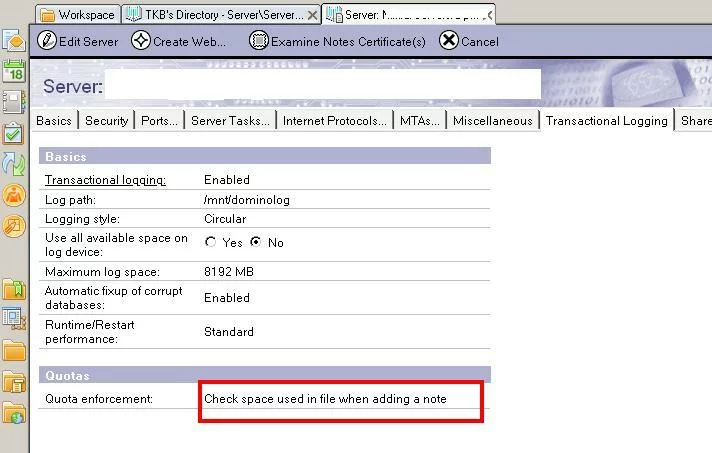Click the Transactional logging field label link
712x453 pixels.
click(x=105, y=180)
